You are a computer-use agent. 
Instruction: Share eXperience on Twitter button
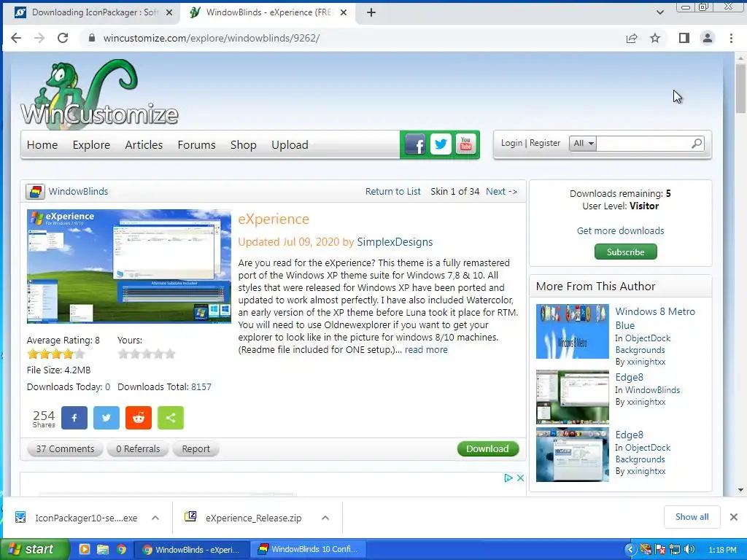107,418
